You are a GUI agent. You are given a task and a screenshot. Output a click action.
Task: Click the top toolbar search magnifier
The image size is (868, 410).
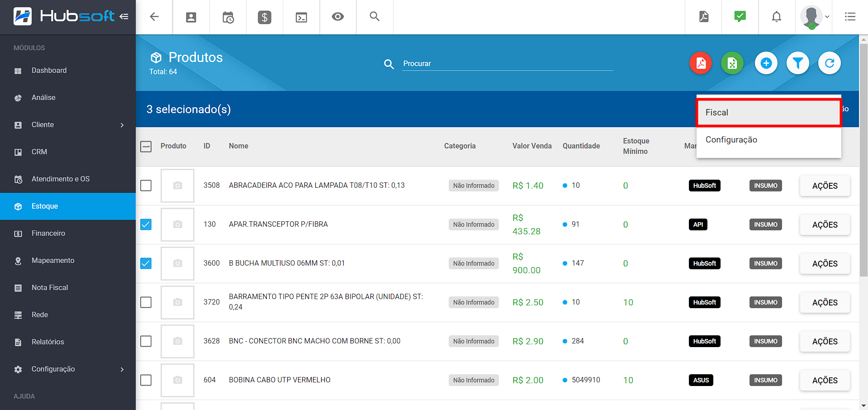(x=375, y=16)
